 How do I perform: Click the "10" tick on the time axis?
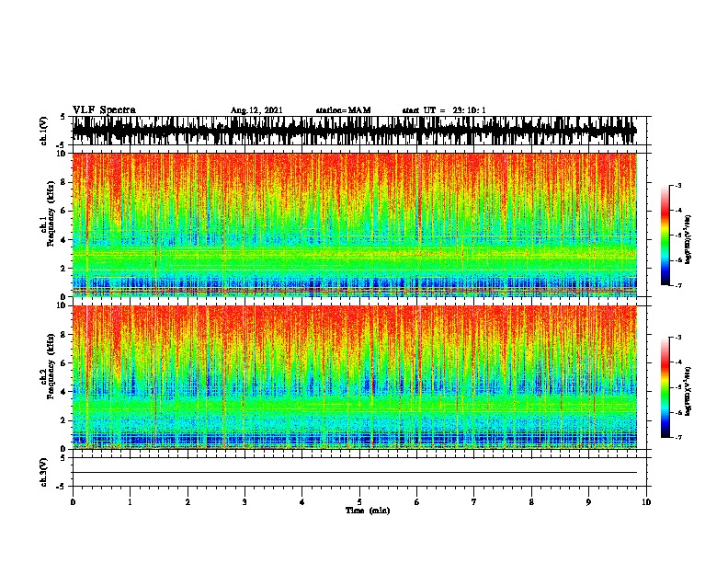click(646, 501)
